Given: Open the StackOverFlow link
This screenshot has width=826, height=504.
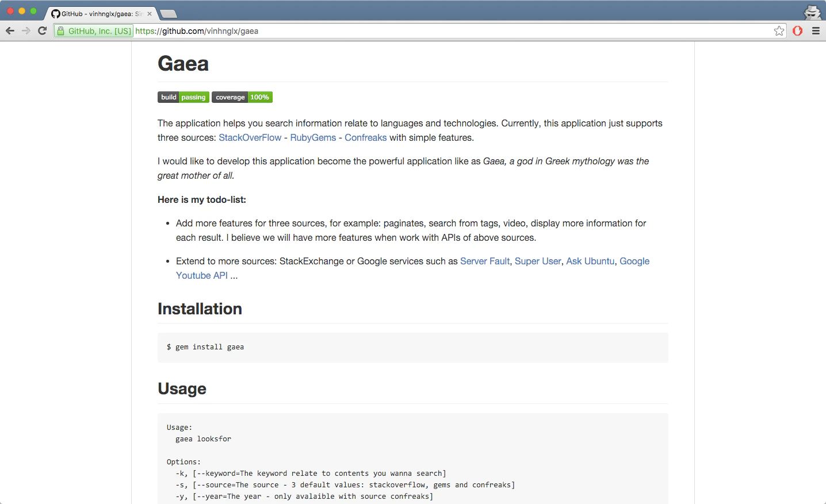Looking at the screenshot, I should coord(250,137).
